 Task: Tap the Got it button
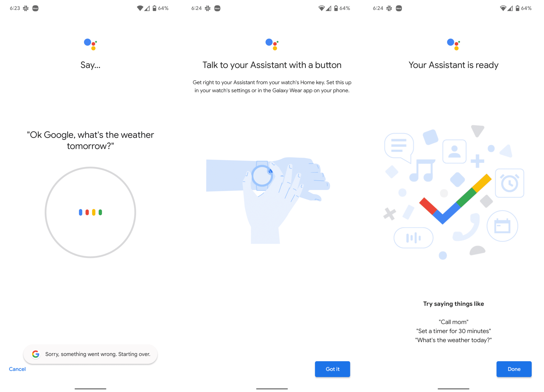pyautogui.click(x=333, y=369)
